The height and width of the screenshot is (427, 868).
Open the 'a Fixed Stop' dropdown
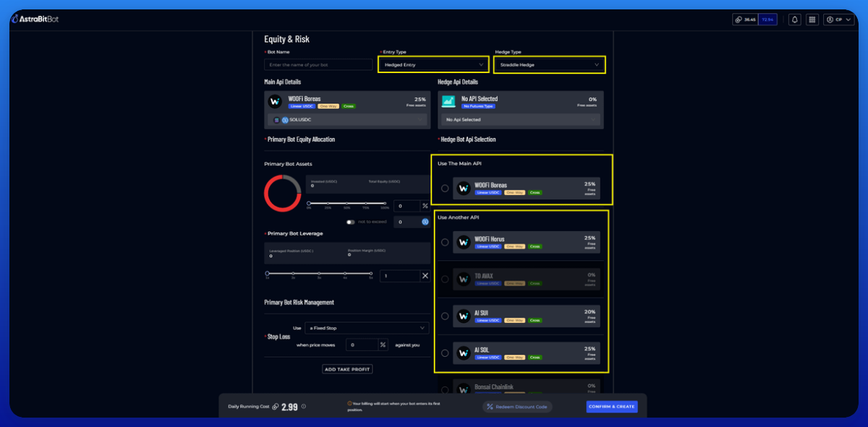pyautogui.click(x=367, y=328)
